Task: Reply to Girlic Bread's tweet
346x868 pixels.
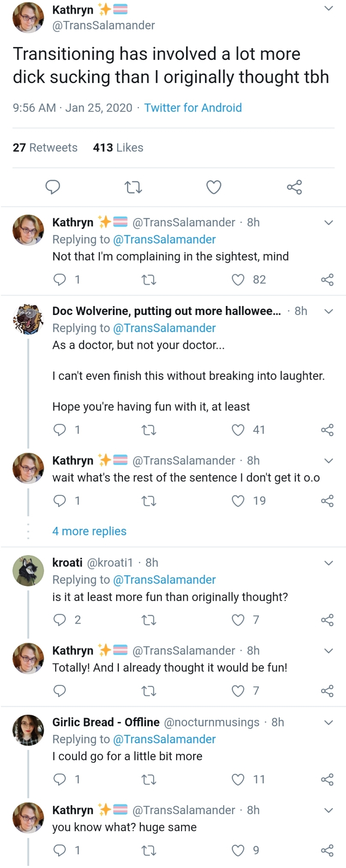Action: point(59,779)
